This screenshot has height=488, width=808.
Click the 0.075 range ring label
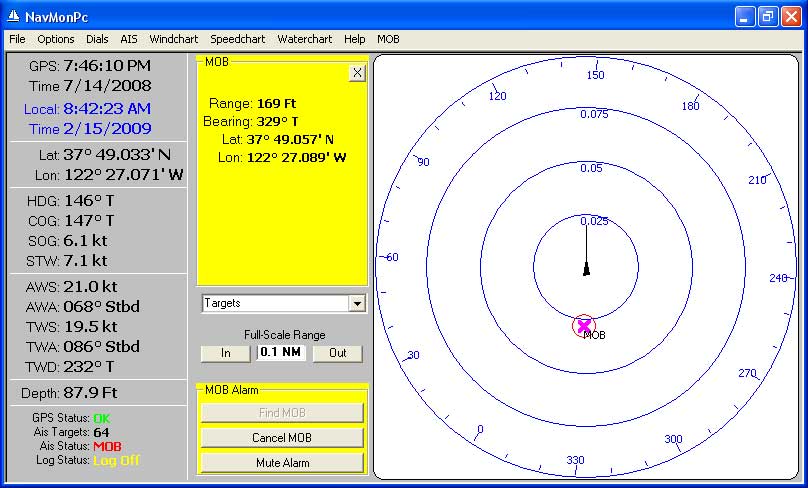(594, 114)
